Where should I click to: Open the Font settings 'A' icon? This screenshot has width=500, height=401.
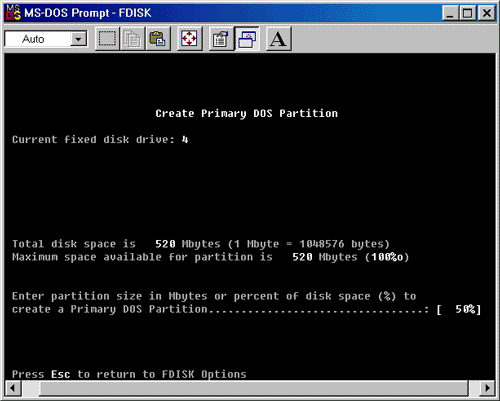[278, 39]
